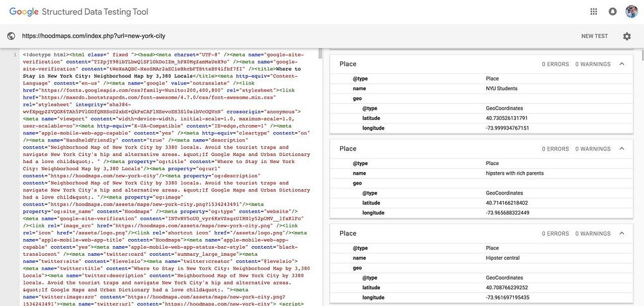
Task: Select 0 ERRORS in Hipster central card
Action: [x=555, y=233]
